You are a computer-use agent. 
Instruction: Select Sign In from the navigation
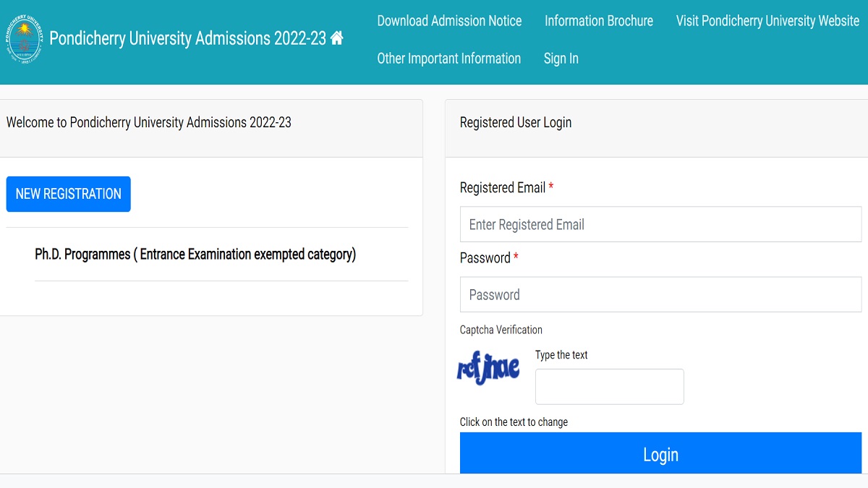[561, 59]
